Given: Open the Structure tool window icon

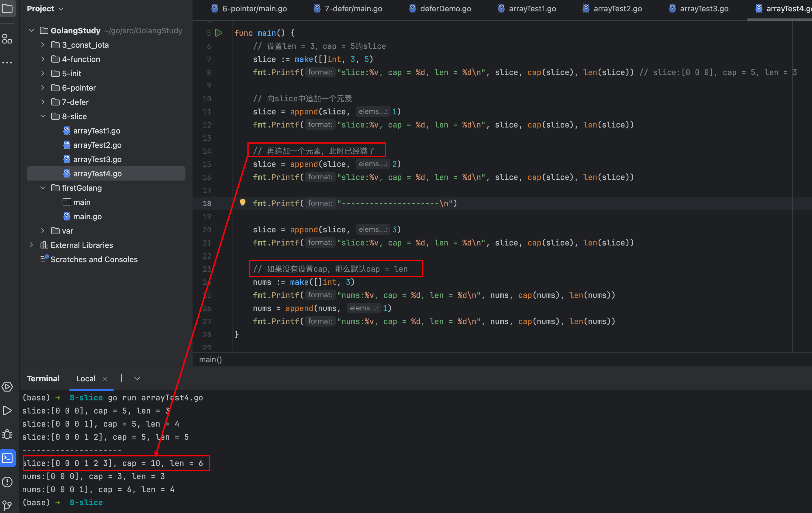Looking at the screenshot, I should click(x=7, y=39).
